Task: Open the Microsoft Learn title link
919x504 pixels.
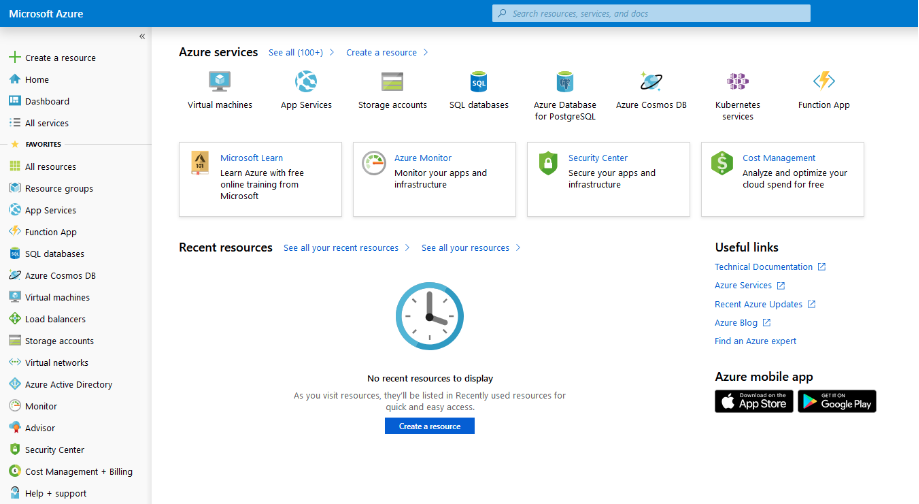Action: 251,158
